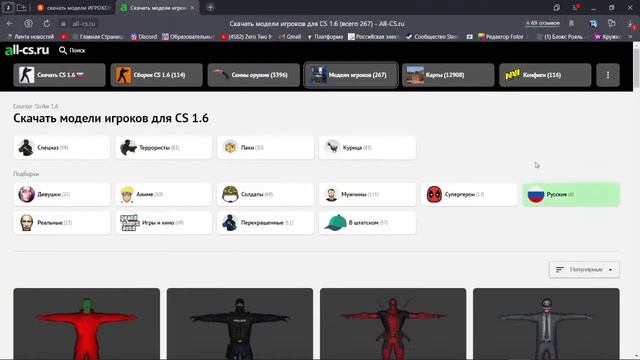Screen dimensions: 640x360
Task: Choose the Курица category
Action: pyautogui.click(x=367, y=147)
